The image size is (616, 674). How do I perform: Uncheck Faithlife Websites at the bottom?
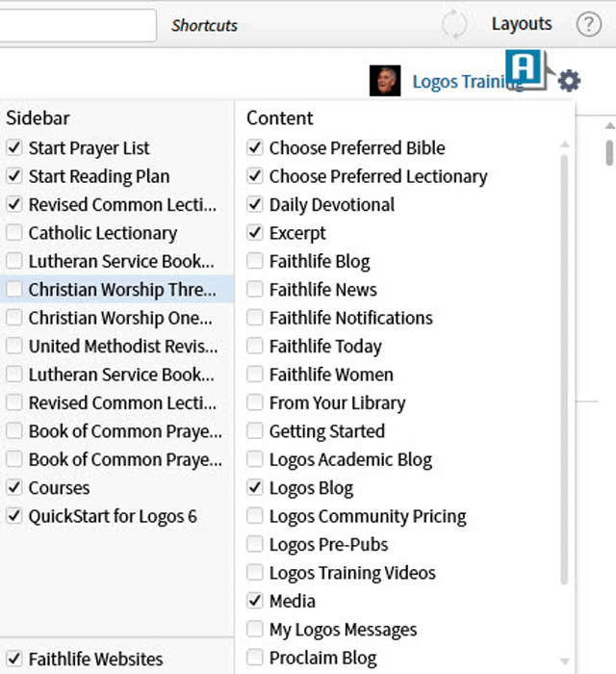click(x=13, y=660)
